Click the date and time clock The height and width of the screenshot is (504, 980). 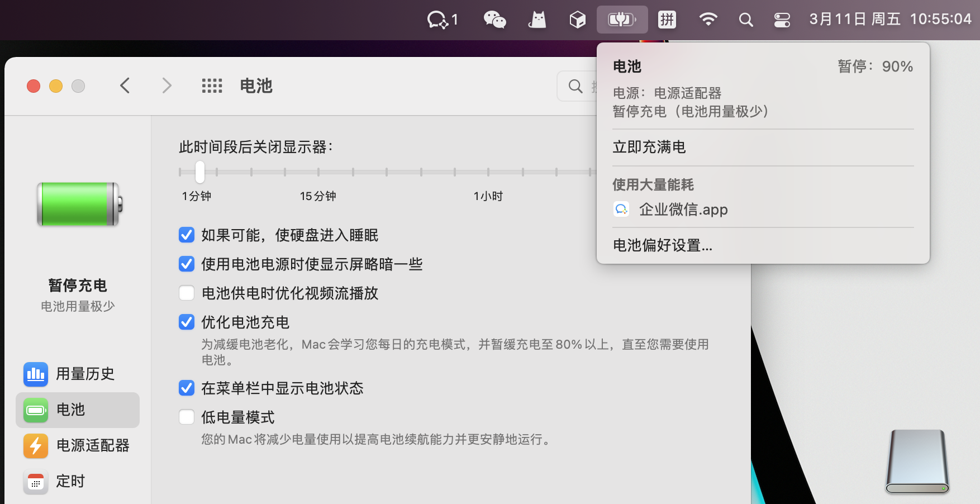click(891, 20)
